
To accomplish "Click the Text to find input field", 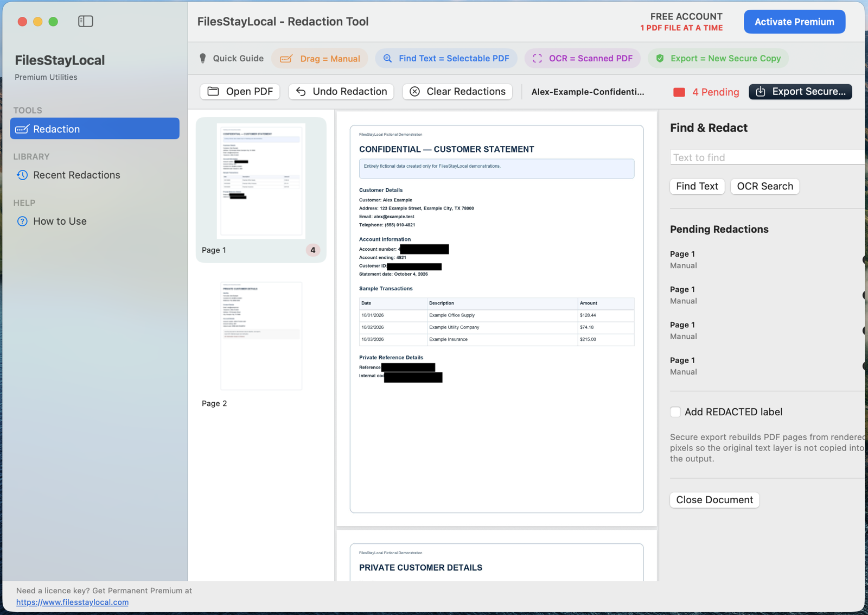I will (x=767, y=157).
